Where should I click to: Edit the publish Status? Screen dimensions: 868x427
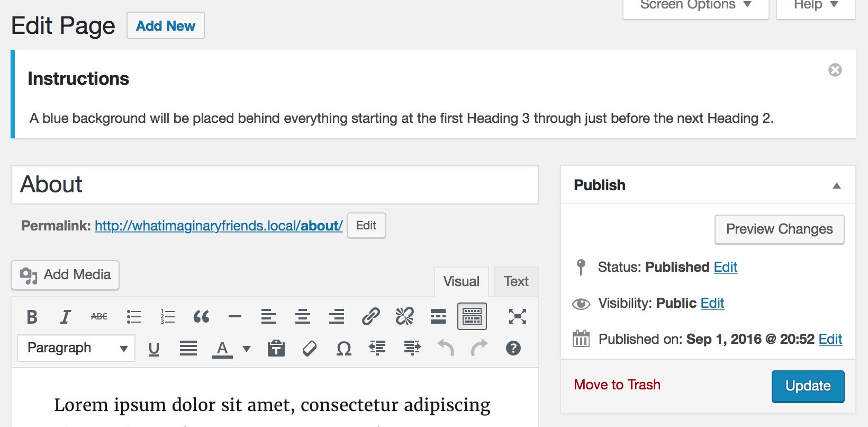tap(726, 267)
